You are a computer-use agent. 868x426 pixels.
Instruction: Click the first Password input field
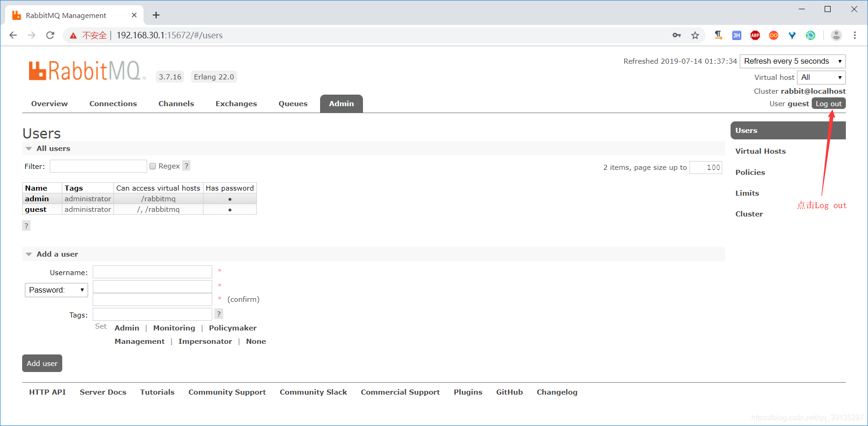[x=152, y=287]
